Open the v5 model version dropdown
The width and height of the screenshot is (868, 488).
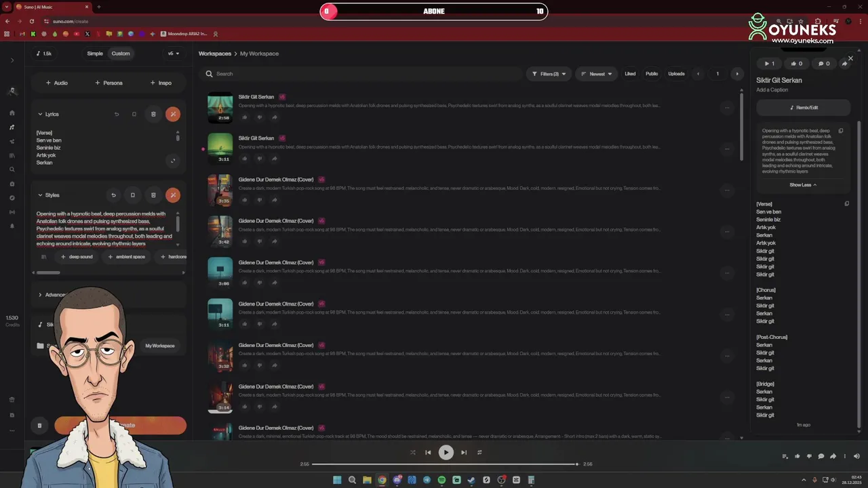tap(174, 54)
